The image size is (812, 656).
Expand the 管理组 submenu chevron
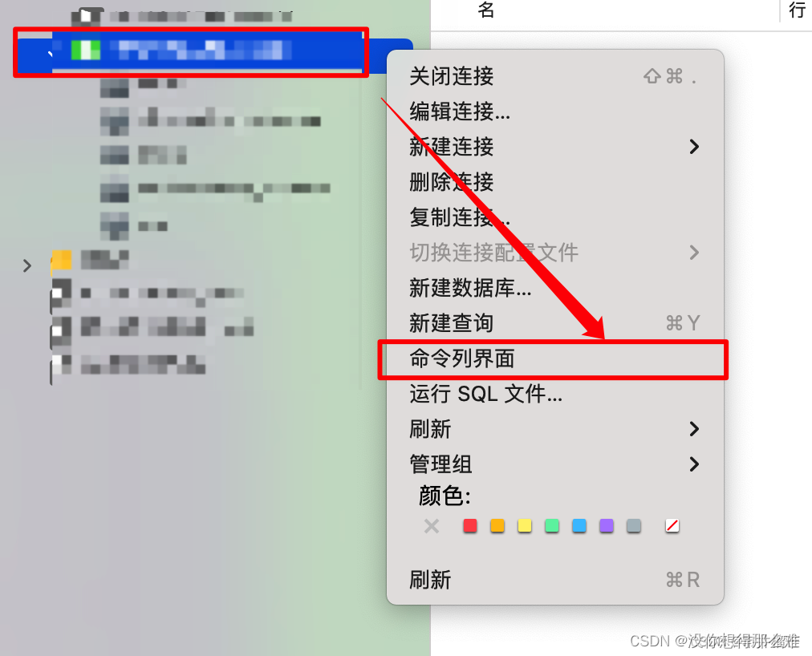coord(694,464)
